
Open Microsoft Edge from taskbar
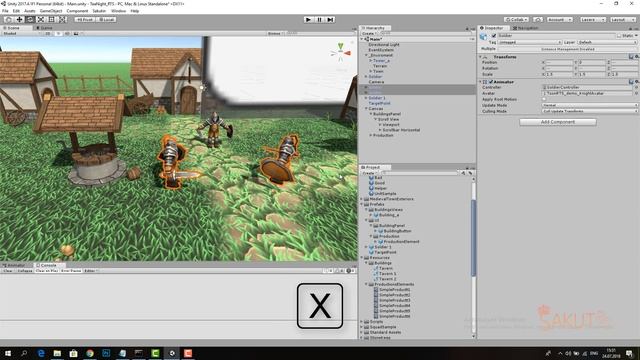(x=41, y=353)
